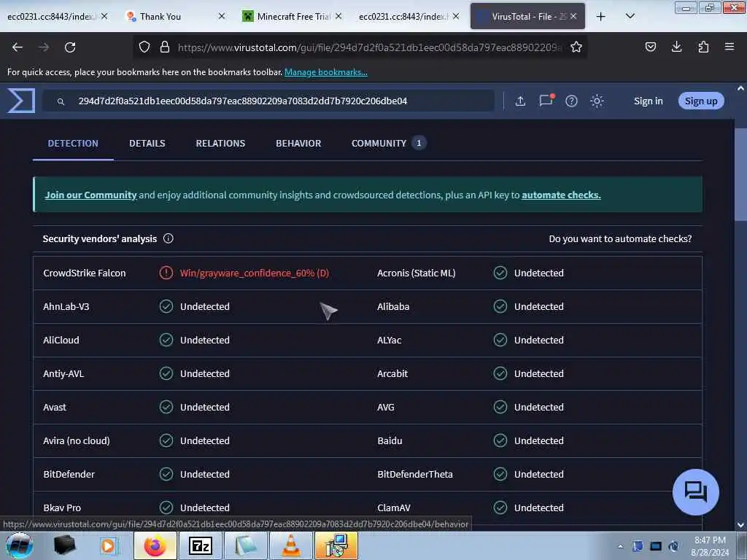747x560 pixels.
Task: Click the Show desktop button on the taskbar
Action: 742,545
